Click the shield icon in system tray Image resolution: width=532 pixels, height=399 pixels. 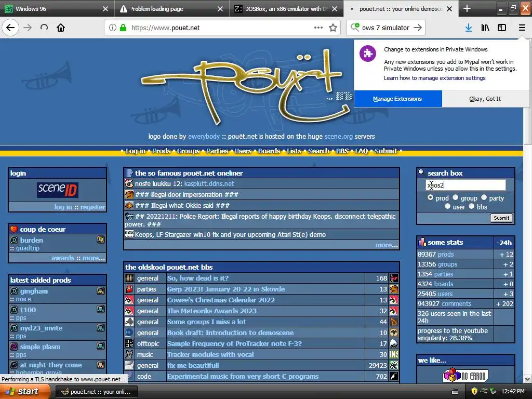tap(474, 391)
